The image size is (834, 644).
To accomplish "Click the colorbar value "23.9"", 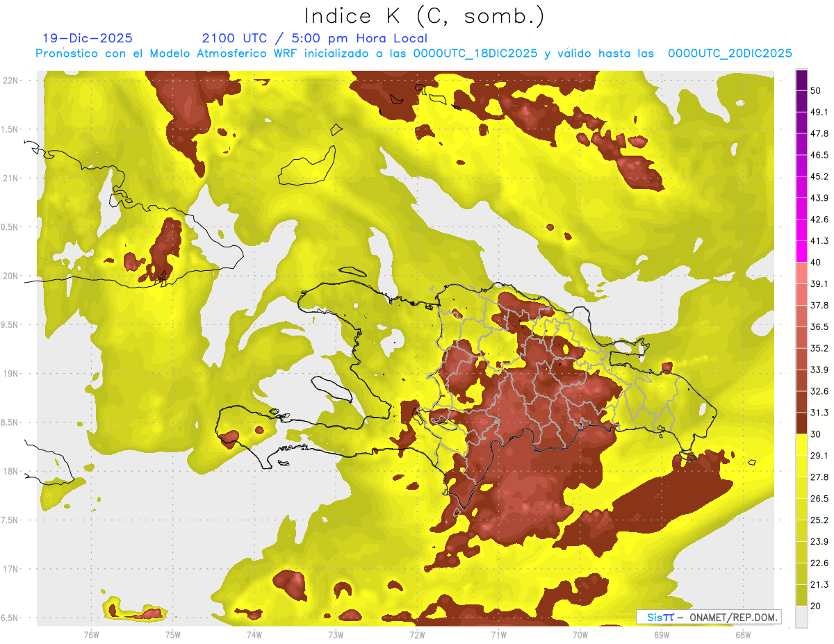I will click(x=819, y=542).
